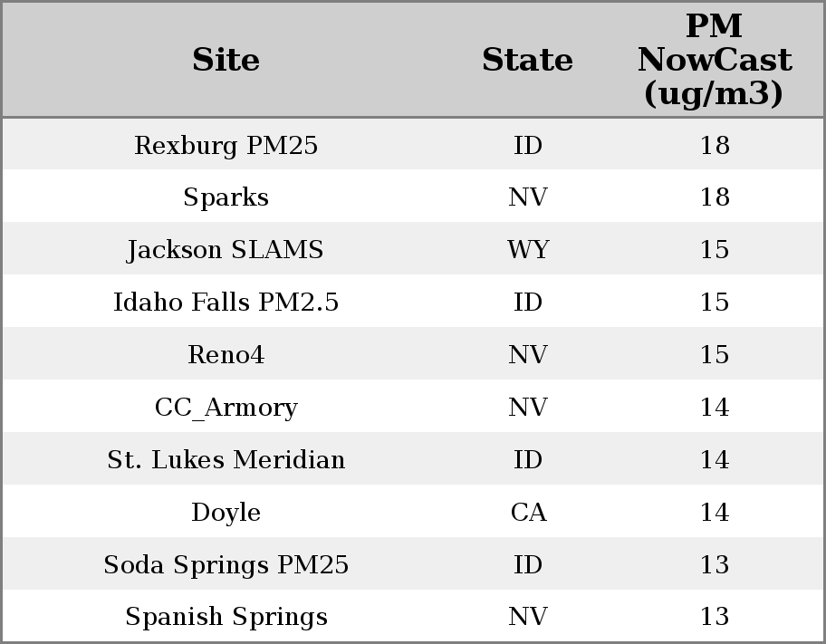Viewport: 826px width, 644px height.
Task: Select the Soda Springs PM25 cell
Action: pyautogui.click(x=226, y=565)
